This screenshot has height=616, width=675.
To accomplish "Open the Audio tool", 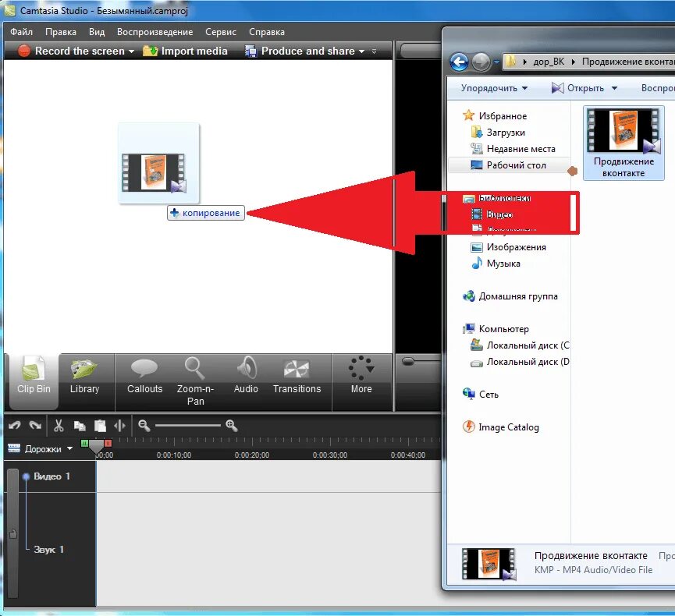I will tap(246, 376).
